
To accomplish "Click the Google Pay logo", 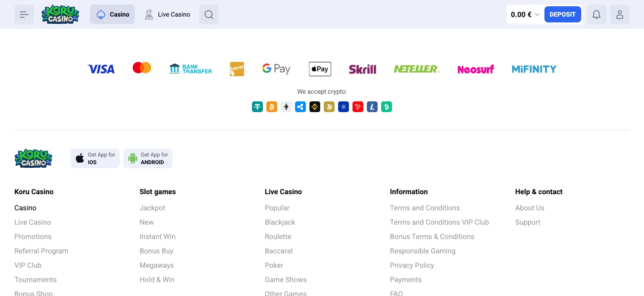I will pos(276,69).
